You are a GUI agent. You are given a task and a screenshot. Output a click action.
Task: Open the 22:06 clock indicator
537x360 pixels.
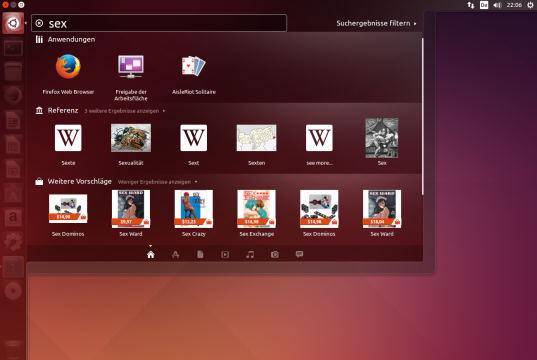tap(514, 5)
